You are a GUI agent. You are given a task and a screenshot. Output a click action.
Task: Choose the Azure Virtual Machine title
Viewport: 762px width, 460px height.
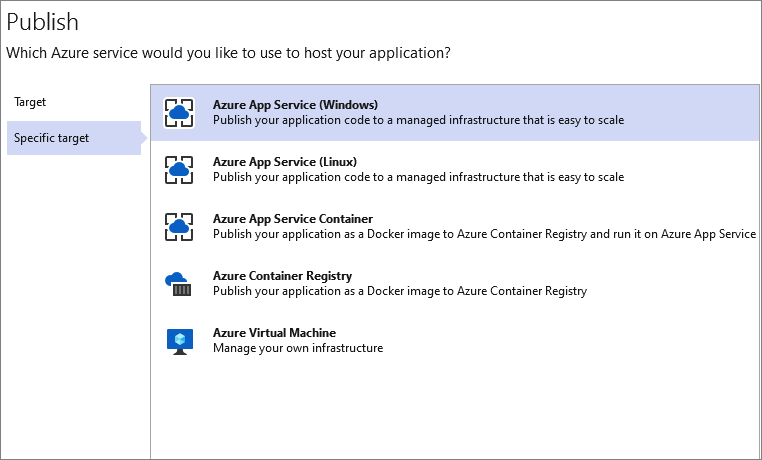274,333
